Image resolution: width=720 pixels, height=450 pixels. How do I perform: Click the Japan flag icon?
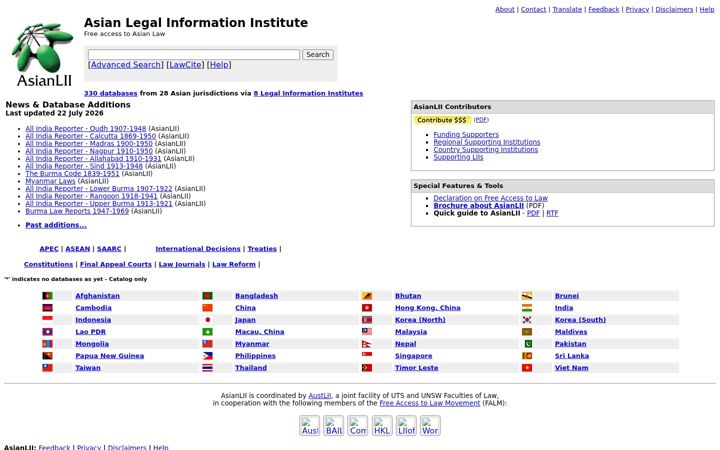pyautogui.click(x=207, y=320)
